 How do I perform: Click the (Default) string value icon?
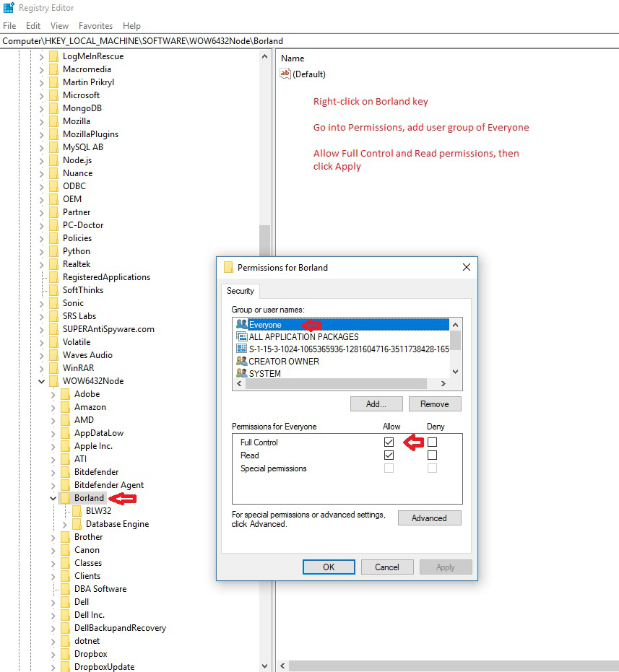285,74
